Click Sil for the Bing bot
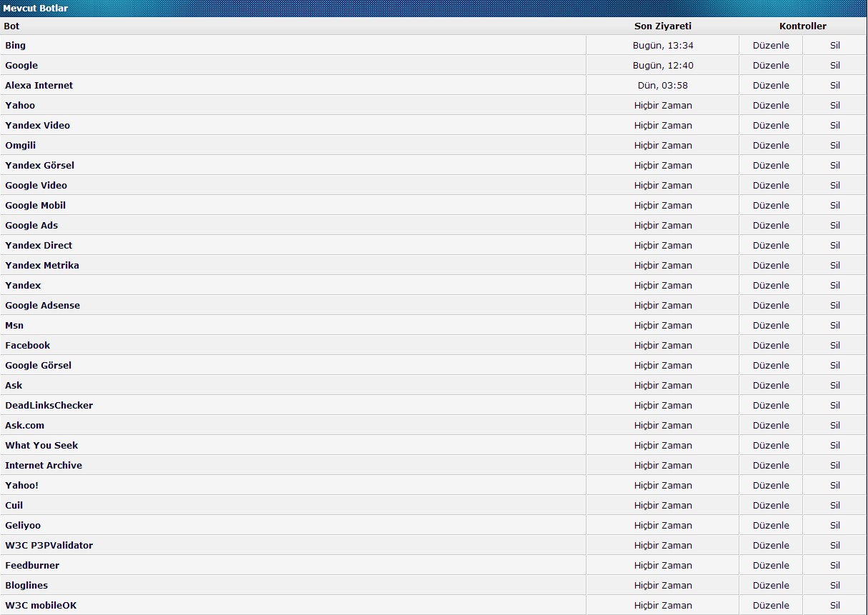 click(834, 45)
